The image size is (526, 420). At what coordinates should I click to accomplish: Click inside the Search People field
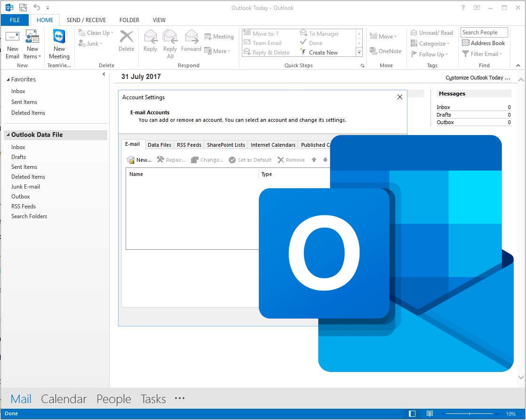[x=484, y=32]
